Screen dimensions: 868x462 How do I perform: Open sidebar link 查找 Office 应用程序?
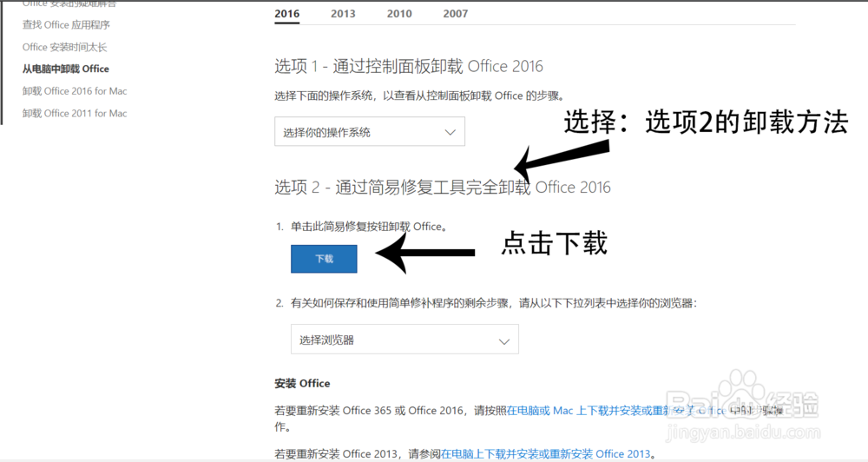tap(66, 25)
